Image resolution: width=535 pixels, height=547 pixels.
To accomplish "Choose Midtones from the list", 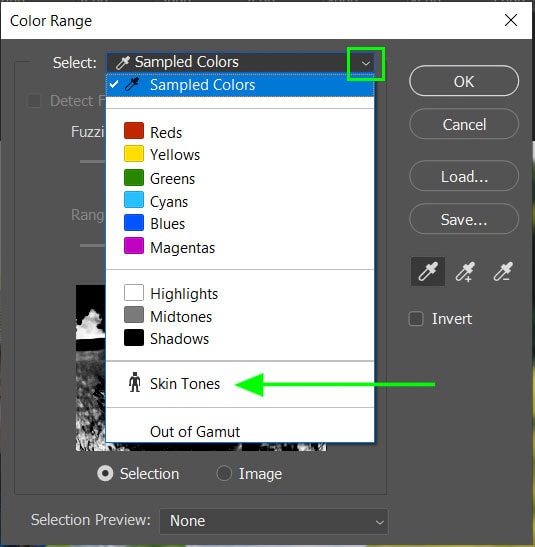I will tap(181, 317).
